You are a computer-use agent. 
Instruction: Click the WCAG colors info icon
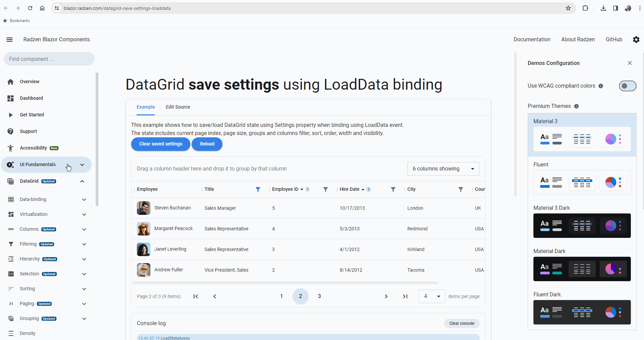[x=601, y=86]
